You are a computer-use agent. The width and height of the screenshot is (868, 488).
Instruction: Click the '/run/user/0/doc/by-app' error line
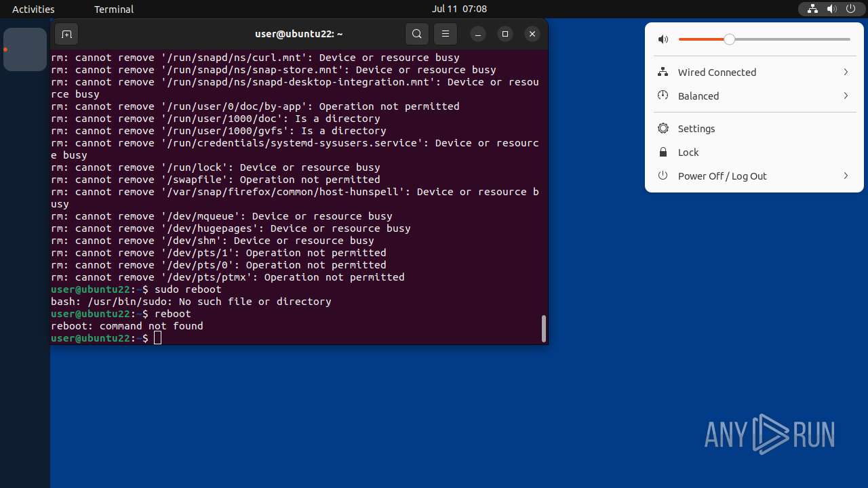coord(255,106)
